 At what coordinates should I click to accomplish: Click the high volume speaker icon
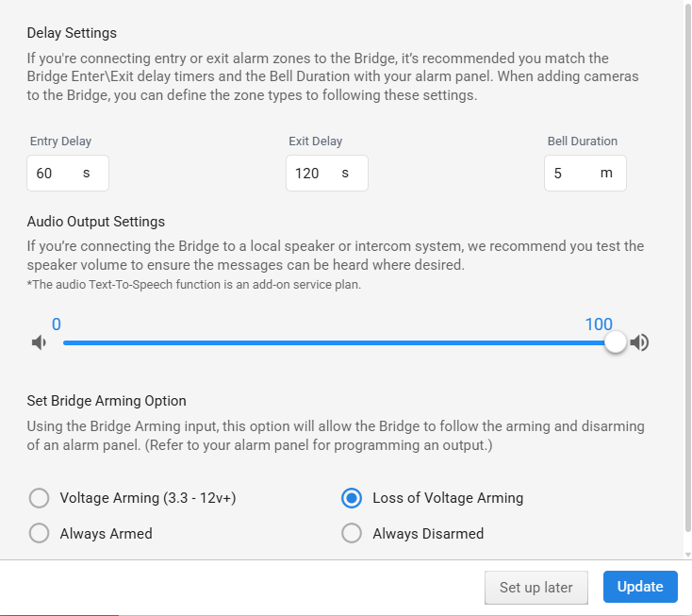(x=639, y=342)
